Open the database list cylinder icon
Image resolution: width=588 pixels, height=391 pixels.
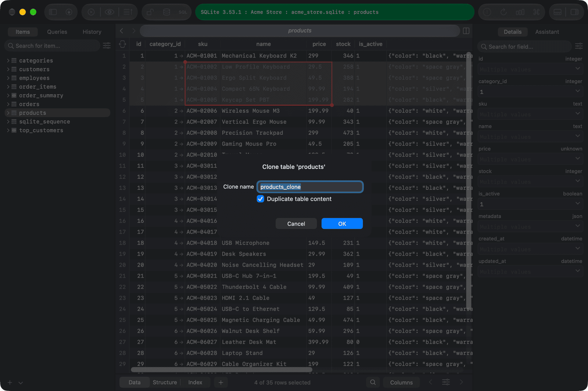tap(166, 12)
